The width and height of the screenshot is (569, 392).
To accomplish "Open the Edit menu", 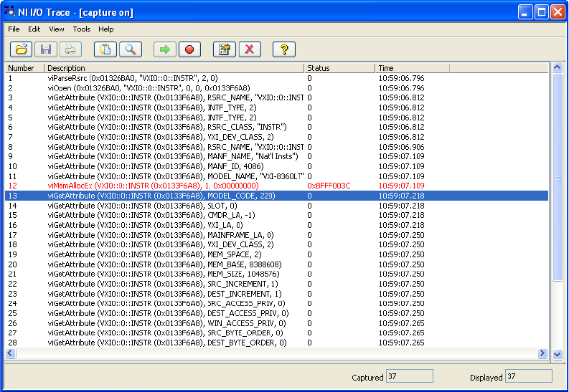I will [34, 29].
